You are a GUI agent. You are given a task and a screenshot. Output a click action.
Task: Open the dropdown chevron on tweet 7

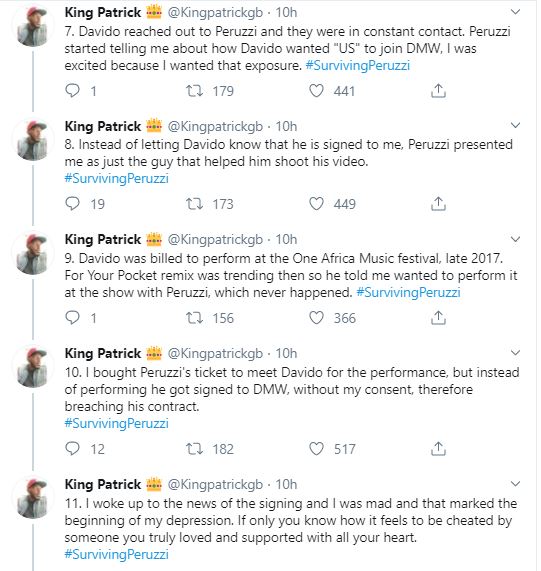tap(515, 12)
